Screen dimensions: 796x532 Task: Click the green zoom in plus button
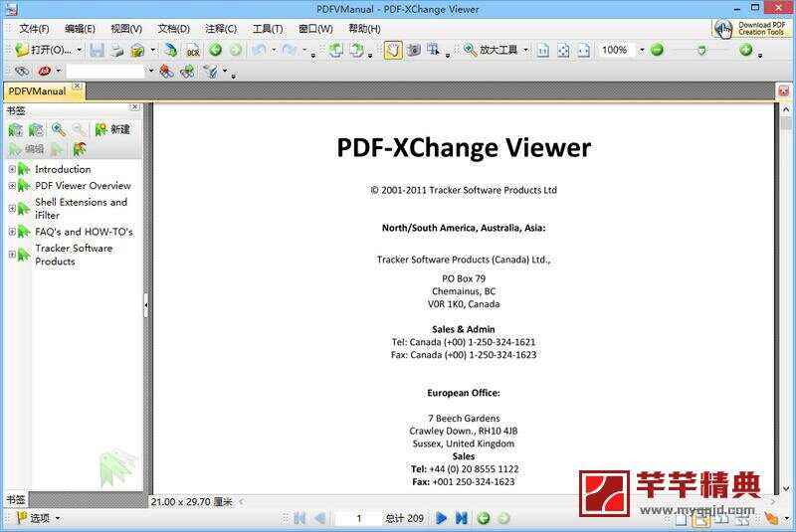click(x=745, y=50)
